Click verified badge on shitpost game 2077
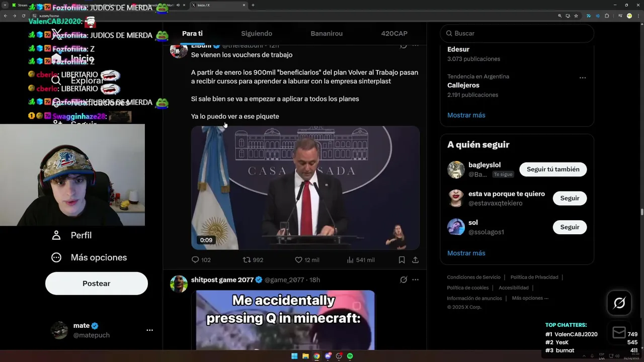Viewport: 644px width, 362px height. [x=259, y=280]
